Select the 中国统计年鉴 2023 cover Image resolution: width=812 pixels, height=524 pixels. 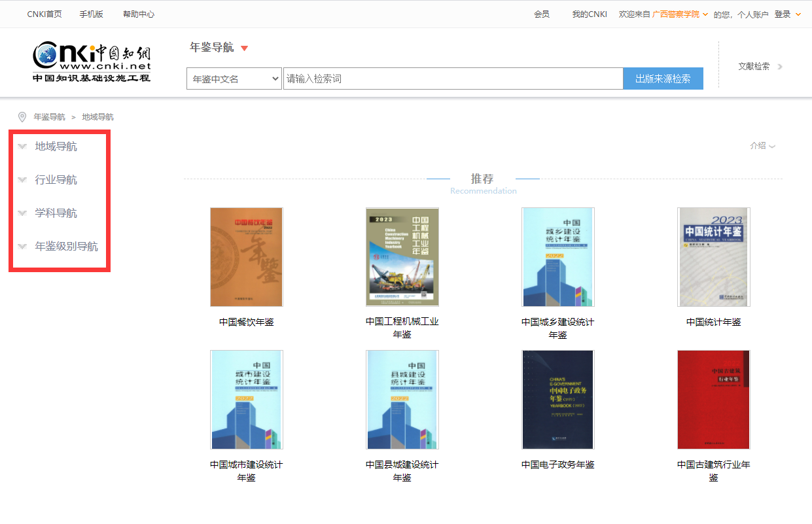pos(713,257)
